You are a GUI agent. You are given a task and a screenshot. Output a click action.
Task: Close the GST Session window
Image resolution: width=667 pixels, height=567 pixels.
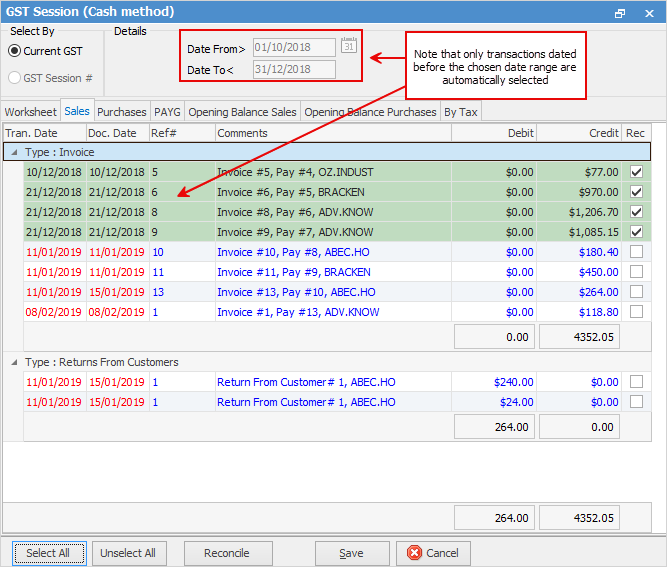[x=649, y=14]
